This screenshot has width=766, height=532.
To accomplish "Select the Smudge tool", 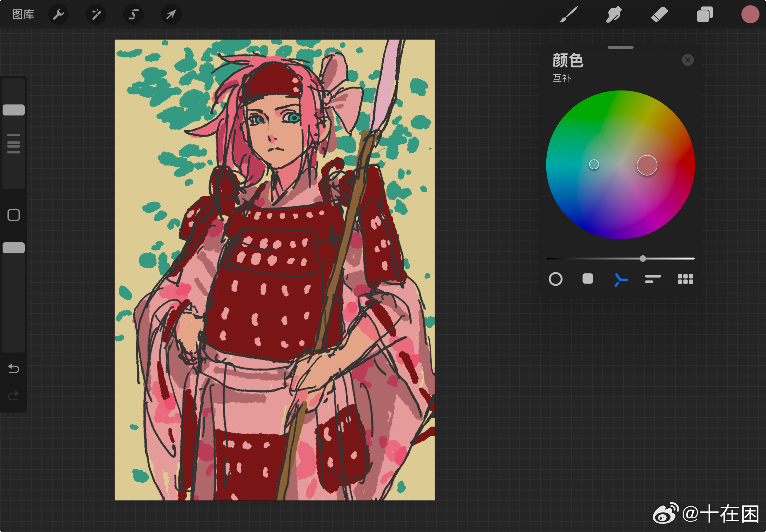I will click(x=613, y=14).
